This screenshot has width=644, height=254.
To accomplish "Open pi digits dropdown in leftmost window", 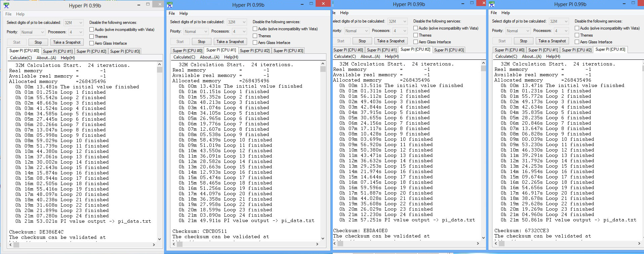I will coord(73,23).
